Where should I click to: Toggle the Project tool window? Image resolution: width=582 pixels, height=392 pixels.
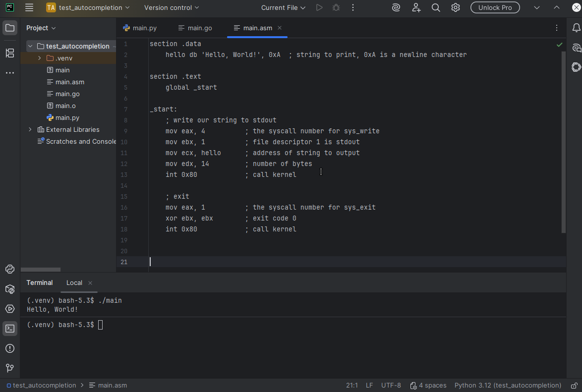point(10,28)
